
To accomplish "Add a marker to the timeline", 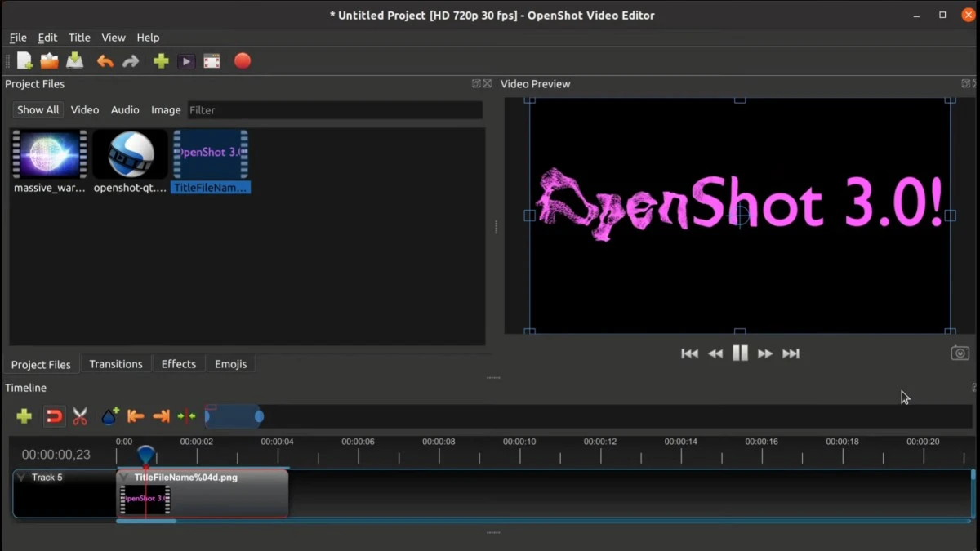I will click(109, 416).
